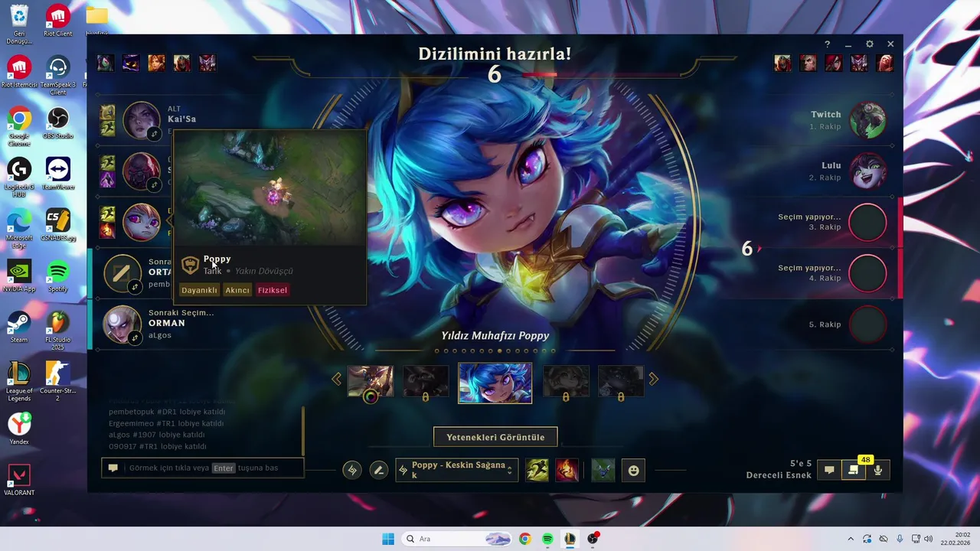Click "Yıldız Muhafızı Poppy" skin name
The image size is (980, 551).
[495, 336]
